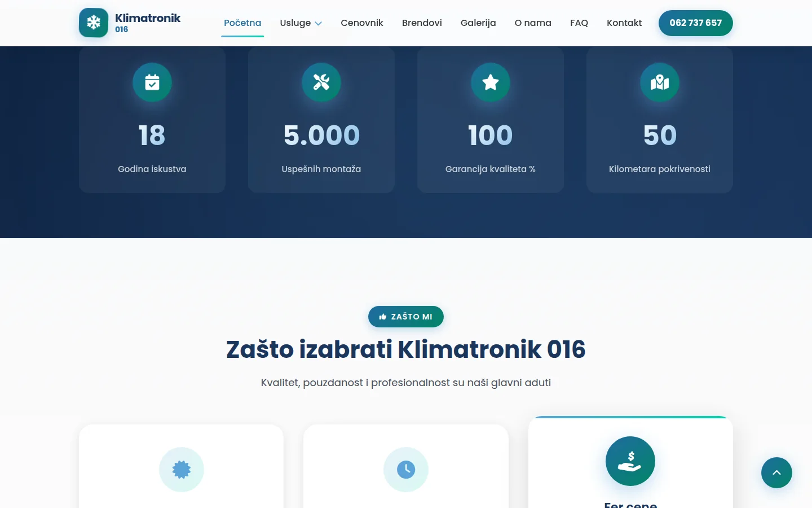Viewport: 812px width, 508px height.
Task: Click the certificate badge icon in first card
Action: tap(182, 470)
